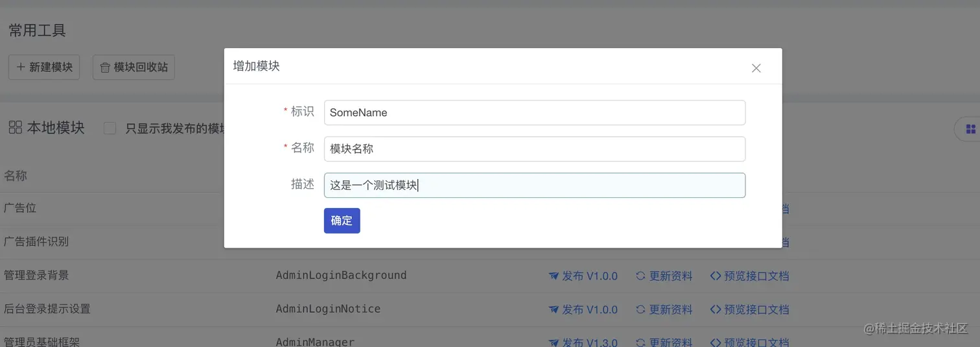Click the paper-plane icon in AdminLoginBackground row
Image resolution: width=980 pixels, height=347 pixels.
click(554, 276)
